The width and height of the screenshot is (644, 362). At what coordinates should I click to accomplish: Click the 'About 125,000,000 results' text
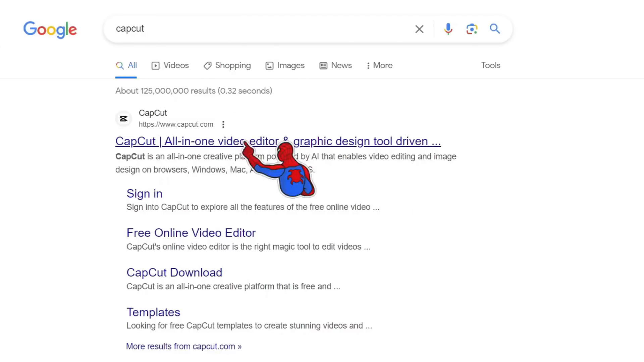[194, 91]
